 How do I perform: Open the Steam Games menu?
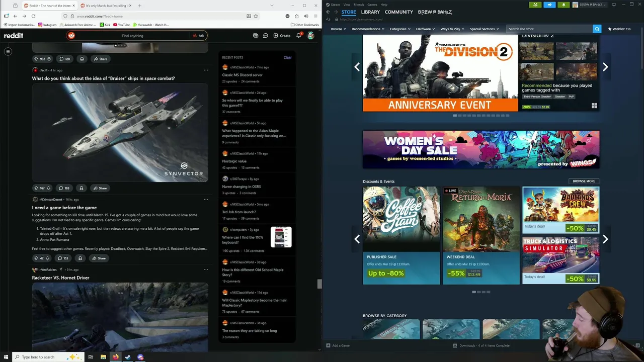[x=372, y=5]
